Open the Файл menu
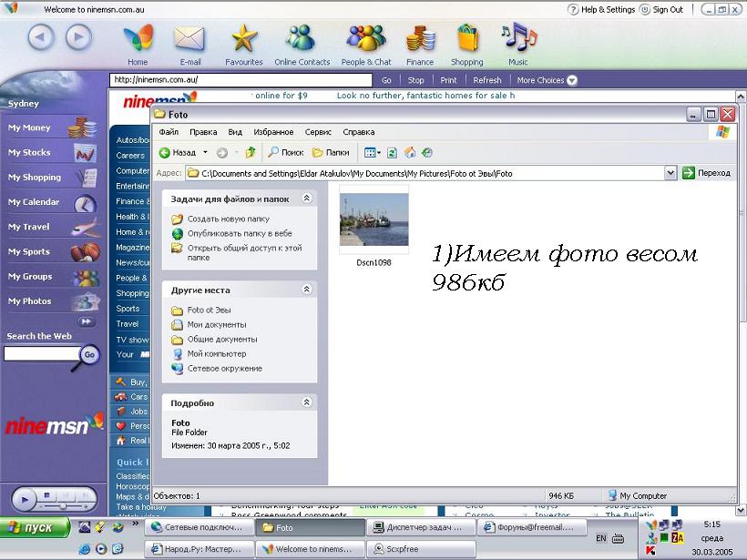747x560 pixels. coord(169,132)
